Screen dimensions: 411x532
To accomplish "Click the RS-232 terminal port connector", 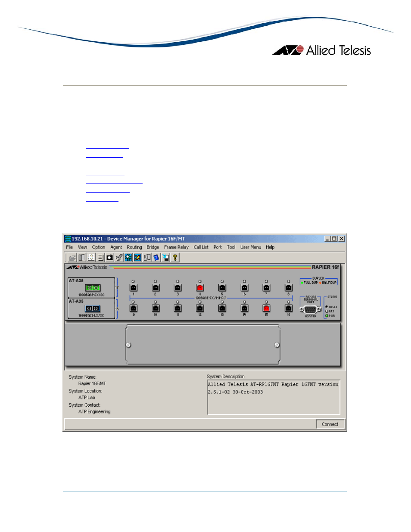I will pos(311,309).
